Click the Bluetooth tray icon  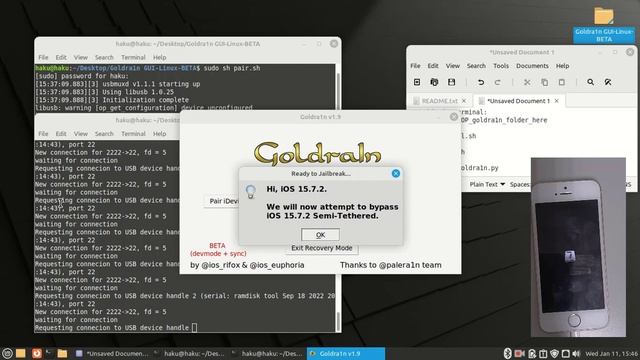[507, 353]
